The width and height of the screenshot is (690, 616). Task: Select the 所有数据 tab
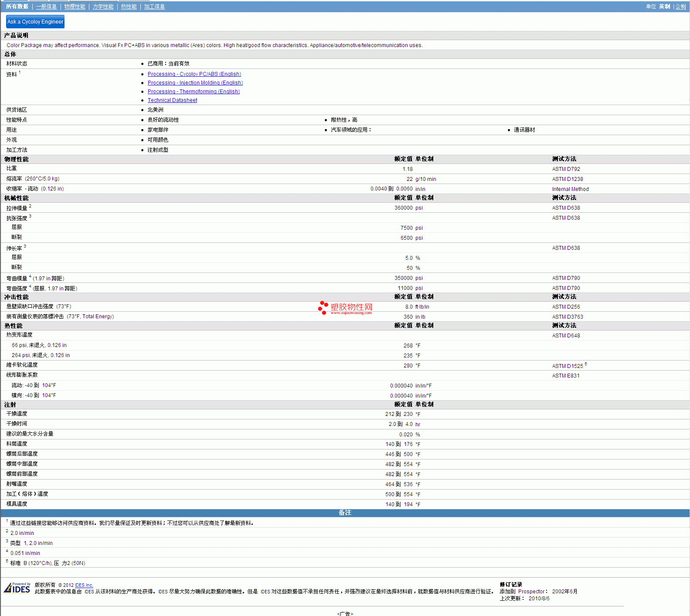point(17,7)
